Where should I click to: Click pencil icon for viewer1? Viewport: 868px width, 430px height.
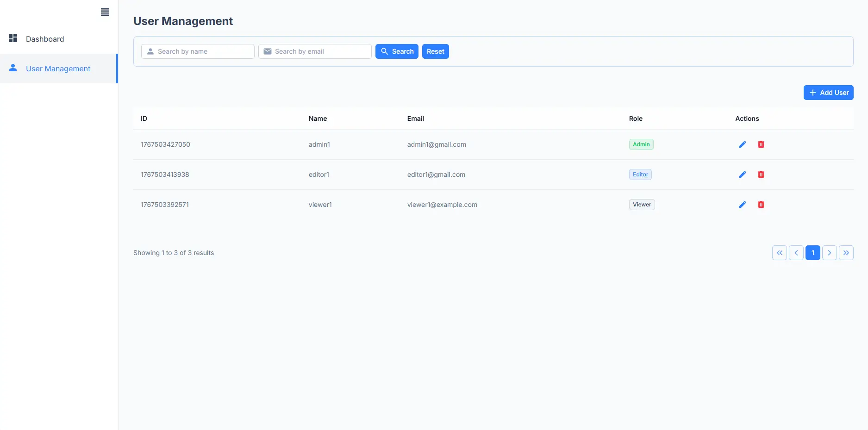pos(742,205)
